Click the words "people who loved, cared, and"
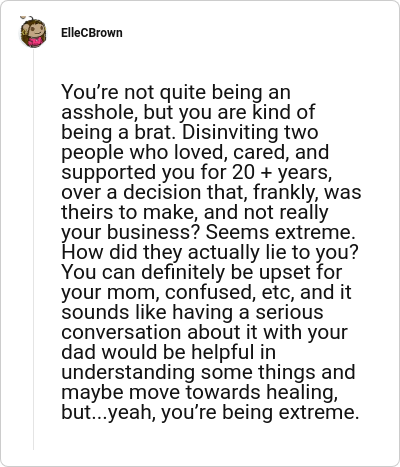Screen dimensions: 400x467 (195, 152)
